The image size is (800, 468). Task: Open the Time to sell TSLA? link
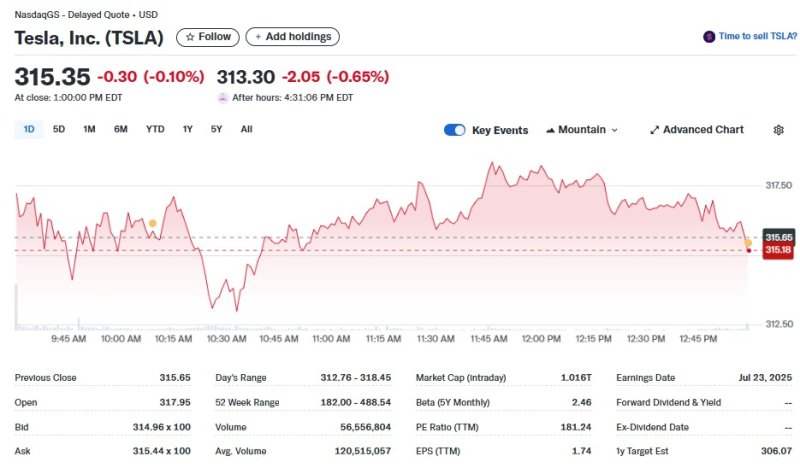point(757,36)
